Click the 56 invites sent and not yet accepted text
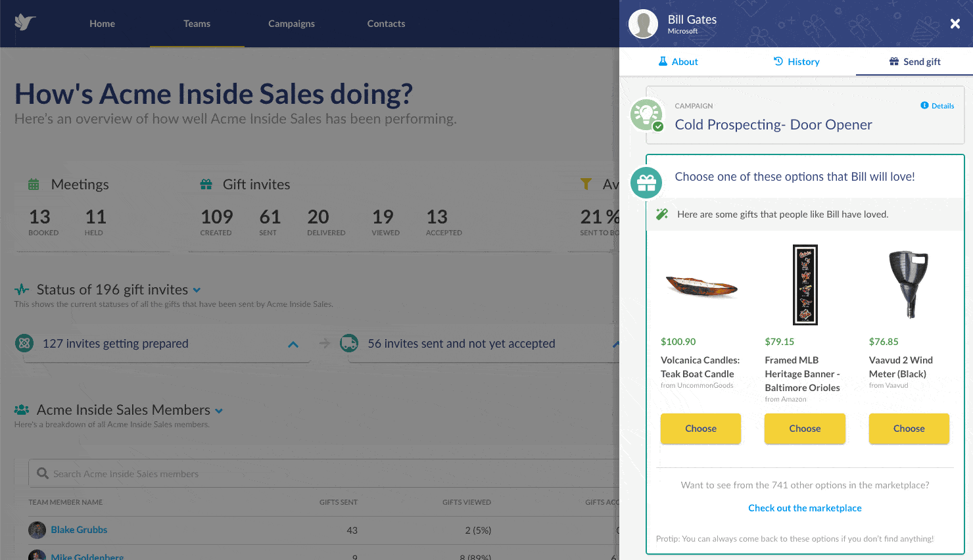 point(462,344)
